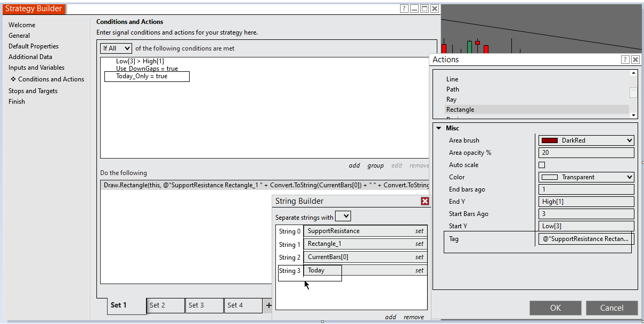Click the Area opacity % field
This screenshot has height=324, width=644.
point(586,153)
